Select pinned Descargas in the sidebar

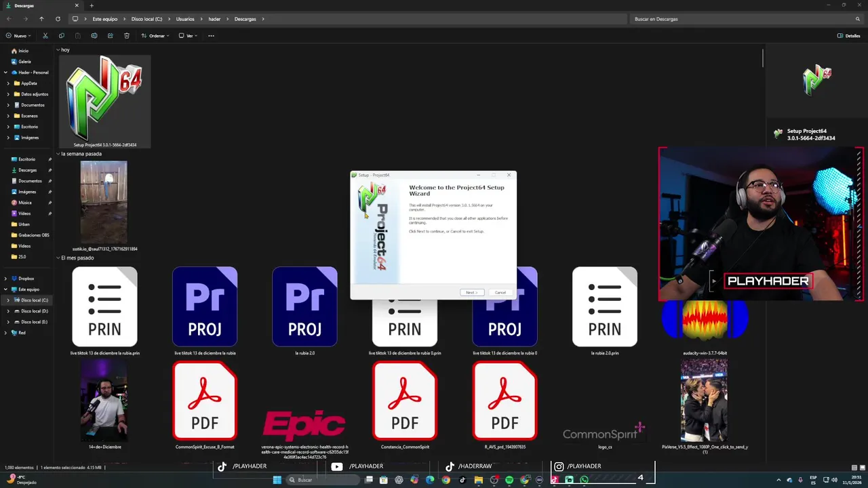pos(27,170)
